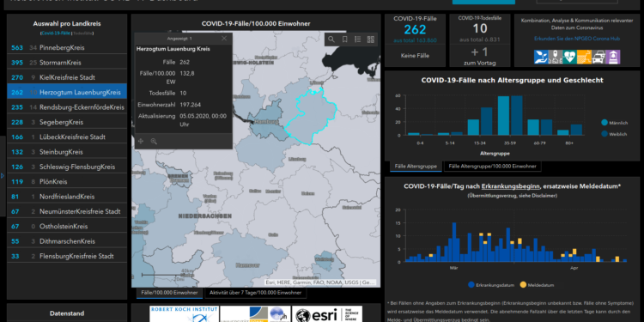This screenshot has width=644, height=322.
Task: Open the map search tool
Action: [331, 39]
